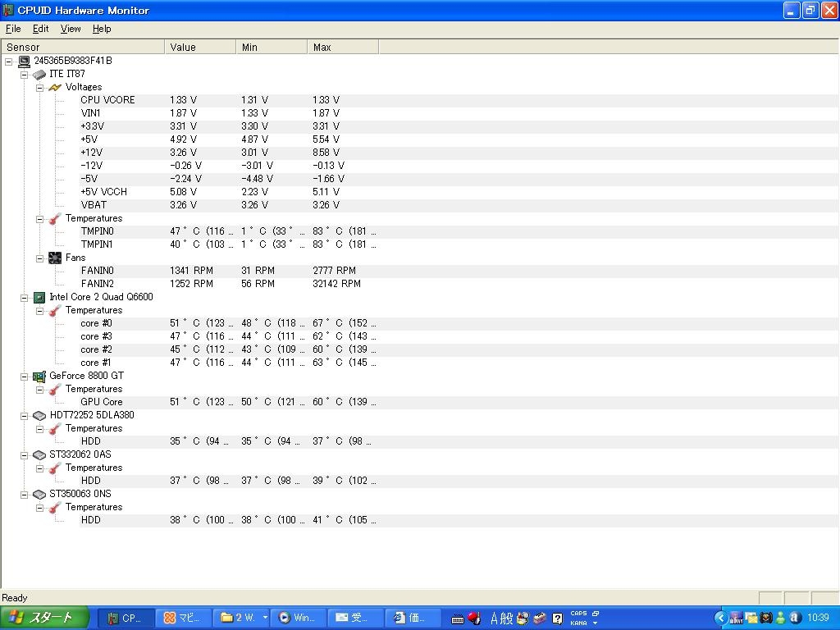Viewport: 840px width, 630px height.
Task: Collapse the ST350063 0NS node
Action: [x=24, y=495]
